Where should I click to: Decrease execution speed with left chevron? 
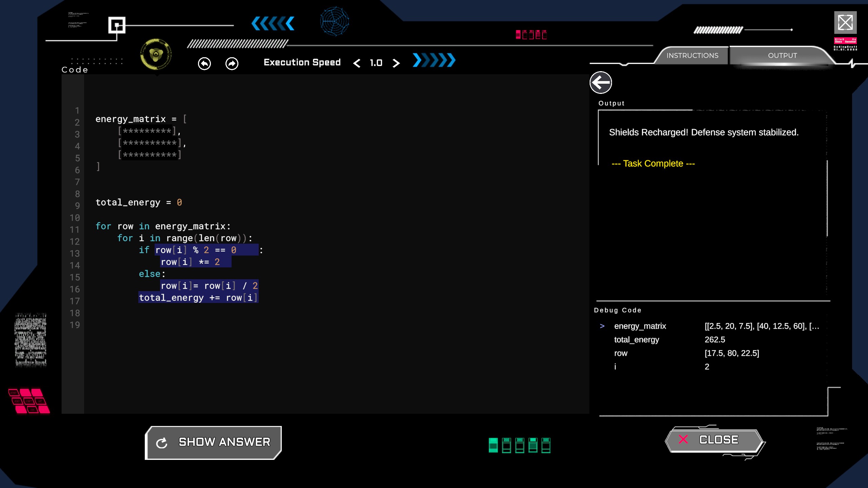357,63
